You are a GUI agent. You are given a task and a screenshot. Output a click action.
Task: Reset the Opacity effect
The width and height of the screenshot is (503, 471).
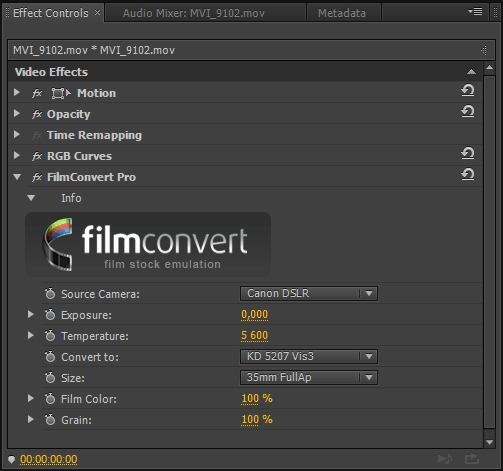(x=468, y=111)
